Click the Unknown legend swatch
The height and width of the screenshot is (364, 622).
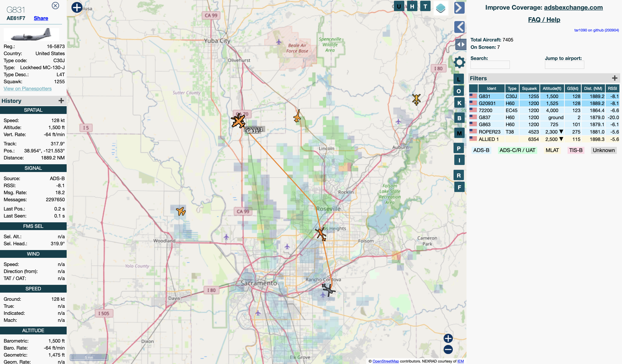[x=603, y=150]
